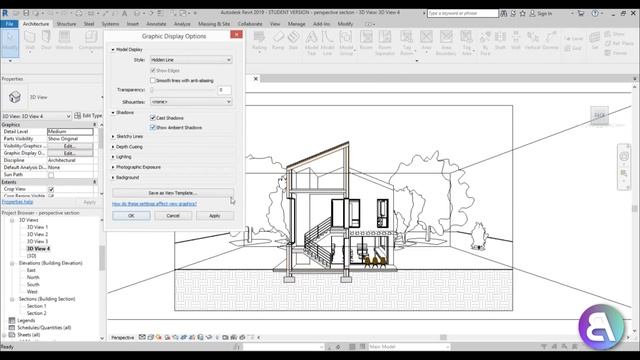Select the Set work plane tool
The image size is (640, 360).
[595, 41]
